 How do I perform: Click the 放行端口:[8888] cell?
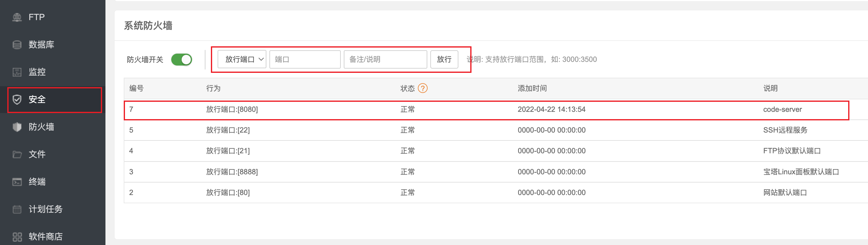pyautogui.click(x=232, y=172)
